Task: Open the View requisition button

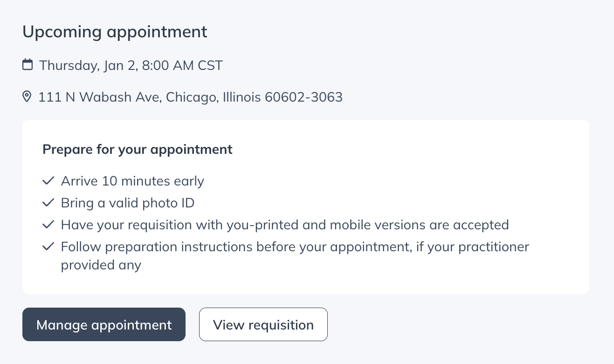Action: click(x=263, y=324)
